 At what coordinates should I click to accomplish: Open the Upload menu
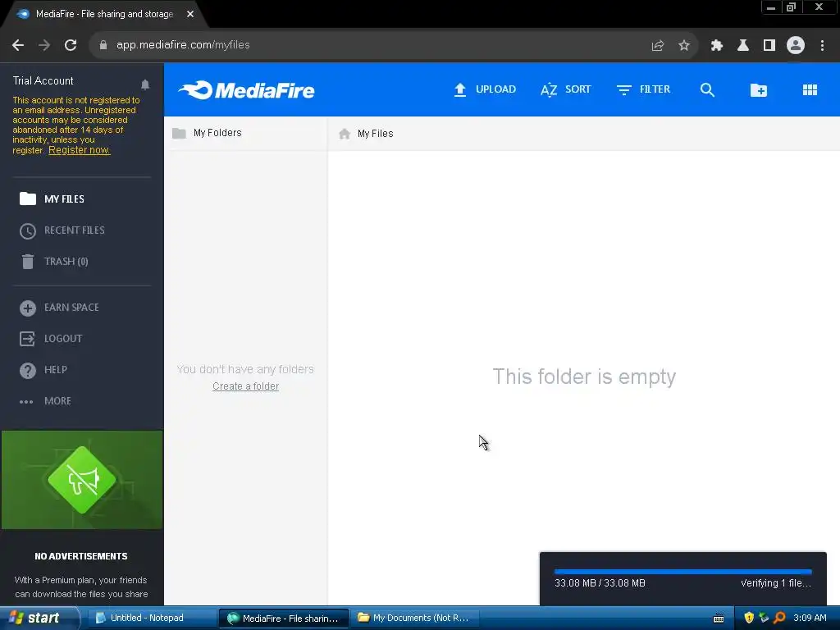click(484, 89)
